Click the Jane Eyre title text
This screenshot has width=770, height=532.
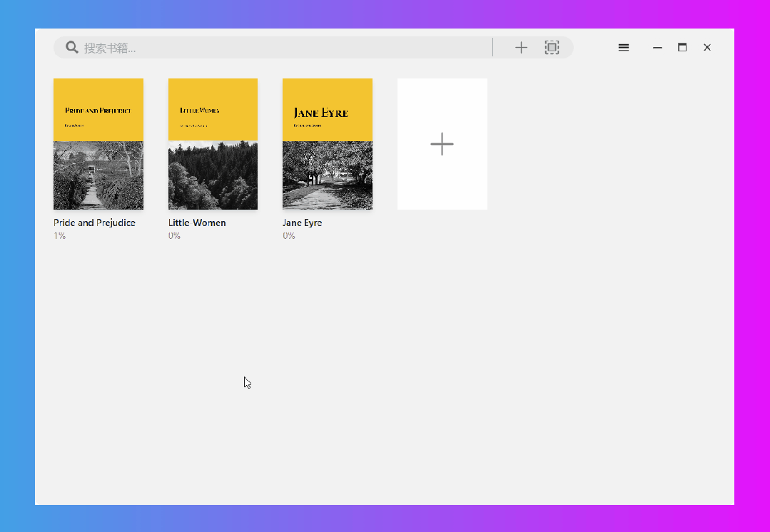[302, 222]
